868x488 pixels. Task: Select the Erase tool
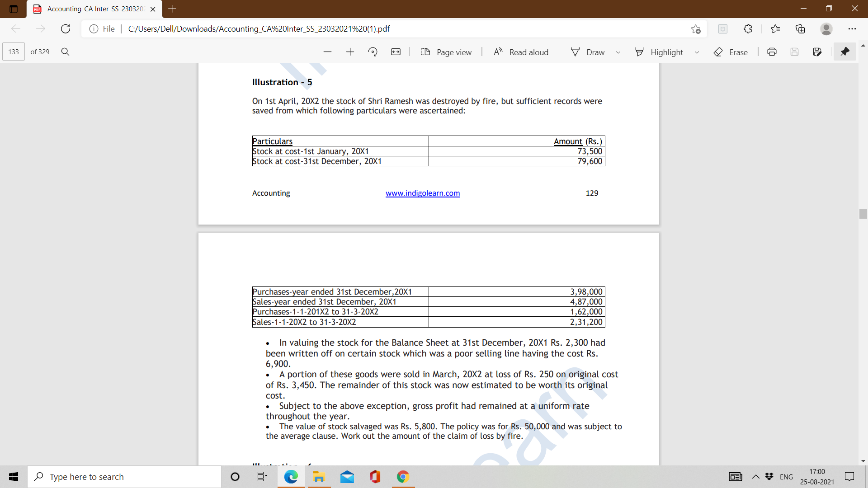[731, 52]
